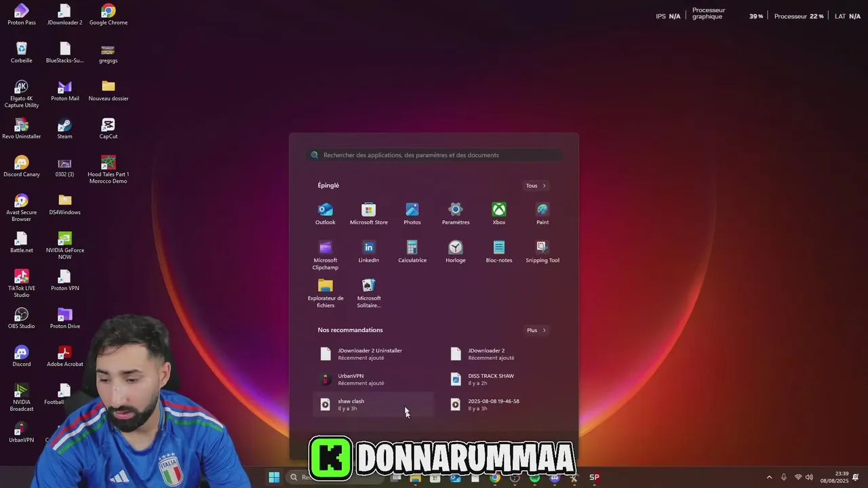Launch Microsoft Clipchamp from Start menu

(325, 256)
